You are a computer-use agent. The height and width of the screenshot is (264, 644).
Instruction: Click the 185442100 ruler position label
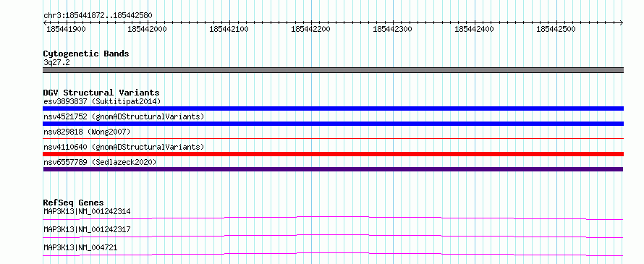point(229,29)
